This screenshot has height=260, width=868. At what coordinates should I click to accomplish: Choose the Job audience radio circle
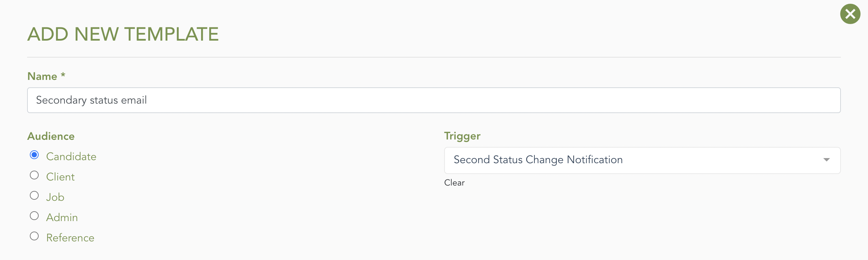tap(34, 195)
